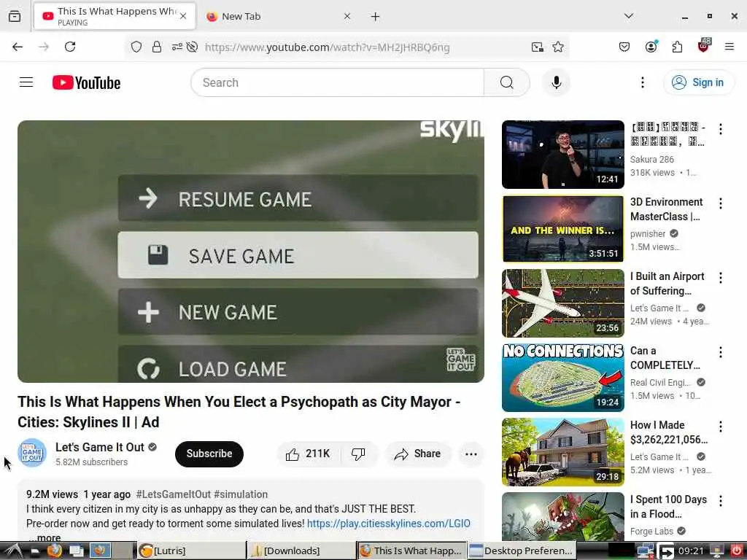Open Sakura 286 video thumbnail
Screen dimensions: 747x560
563,155
